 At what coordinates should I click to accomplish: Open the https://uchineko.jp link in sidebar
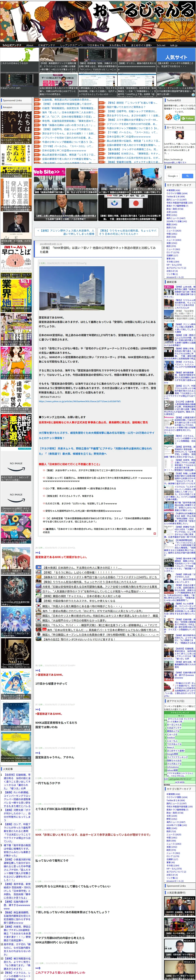pos(173,159)
